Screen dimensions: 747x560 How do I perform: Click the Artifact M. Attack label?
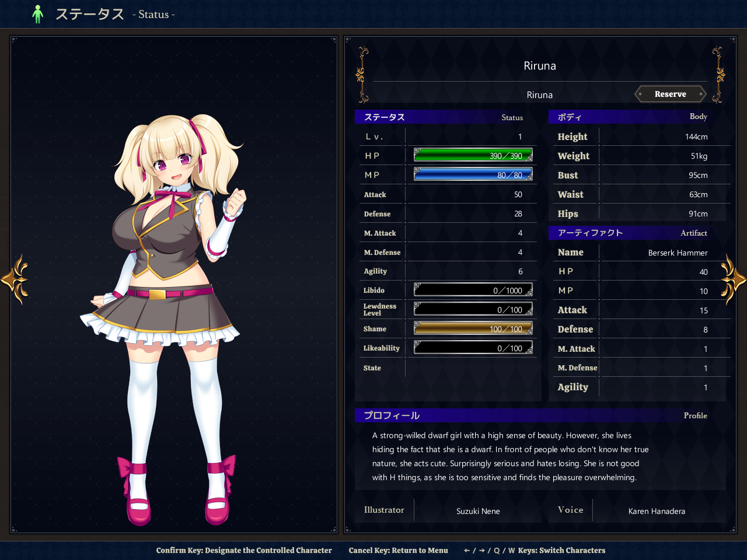coord(577,349)
